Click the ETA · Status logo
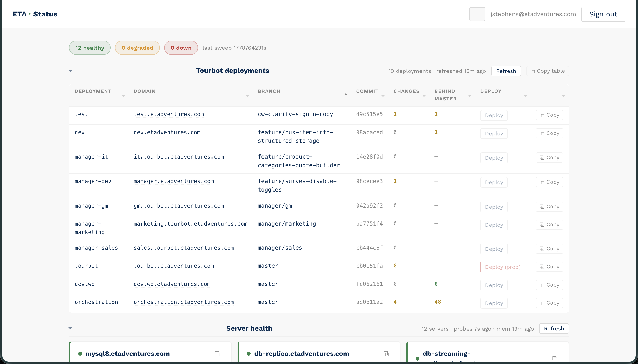The width and height of the screenshot is (638, 364). 35,14
